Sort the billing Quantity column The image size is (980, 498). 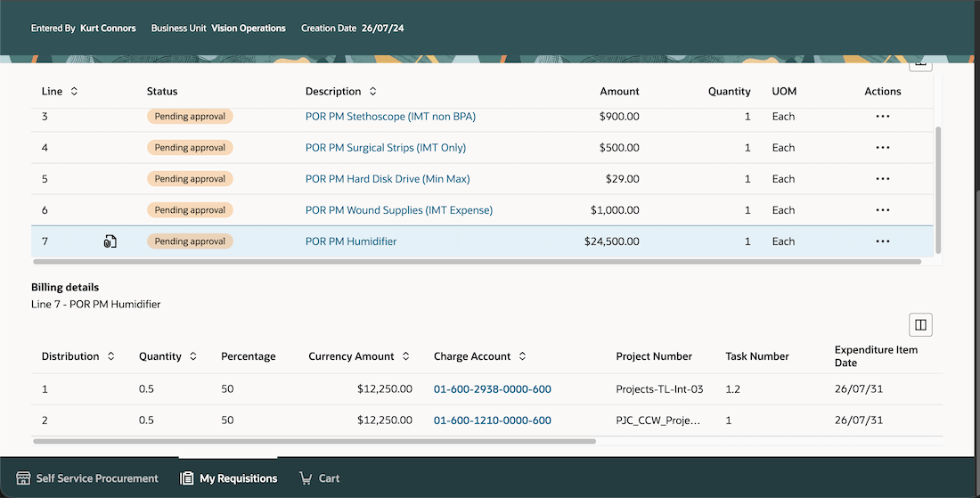coord(193,356)
